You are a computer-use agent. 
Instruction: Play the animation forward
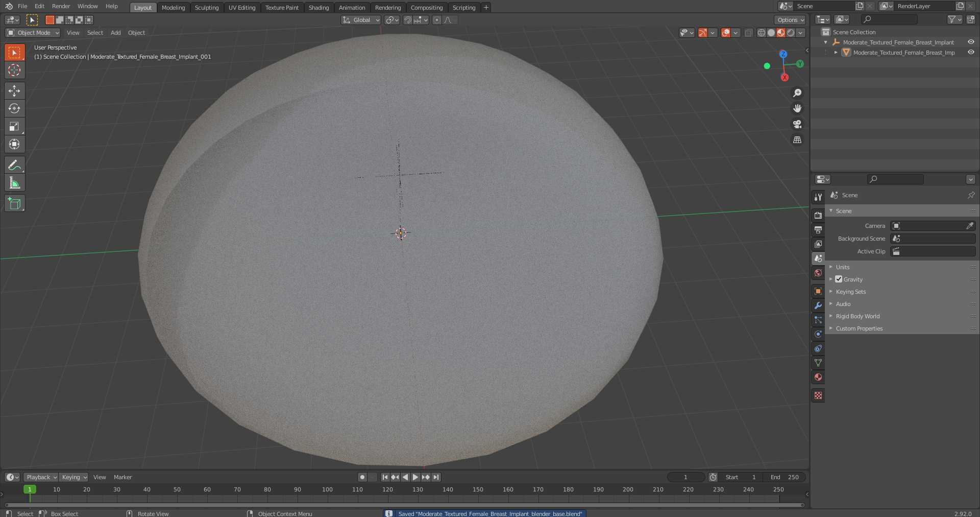pos(415,477)
